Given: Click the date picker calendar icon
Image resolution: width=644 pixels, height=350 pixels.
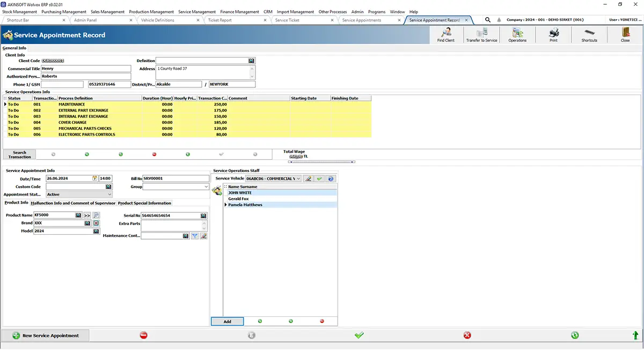Looking at the screenshot, I should coord(95,178).
